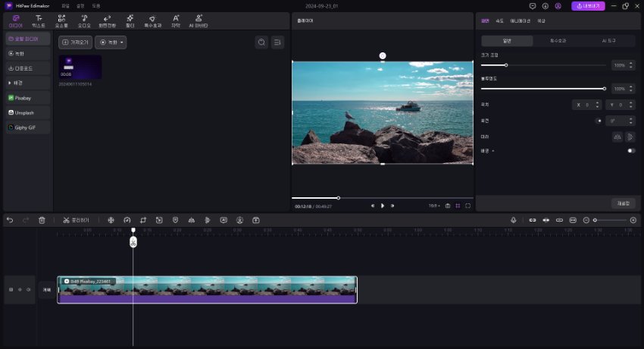Open the 필터 (Filter) panel
Image resolution: width=644 pixels, height=349 pixels.
[130, 20]
